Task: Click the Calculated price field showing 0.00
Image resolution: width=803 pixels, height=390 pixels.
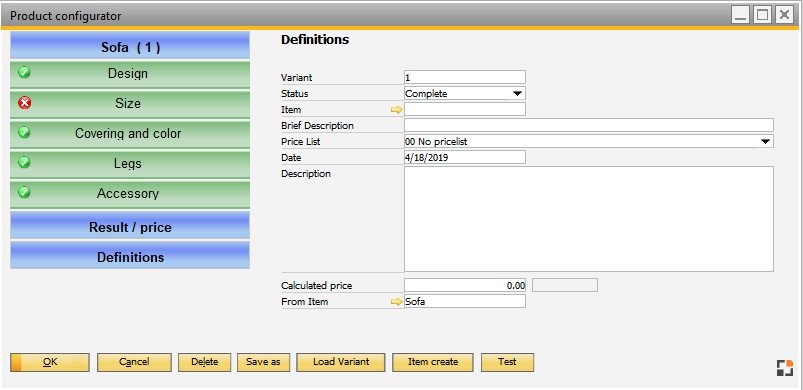Action: pos(465,286)
